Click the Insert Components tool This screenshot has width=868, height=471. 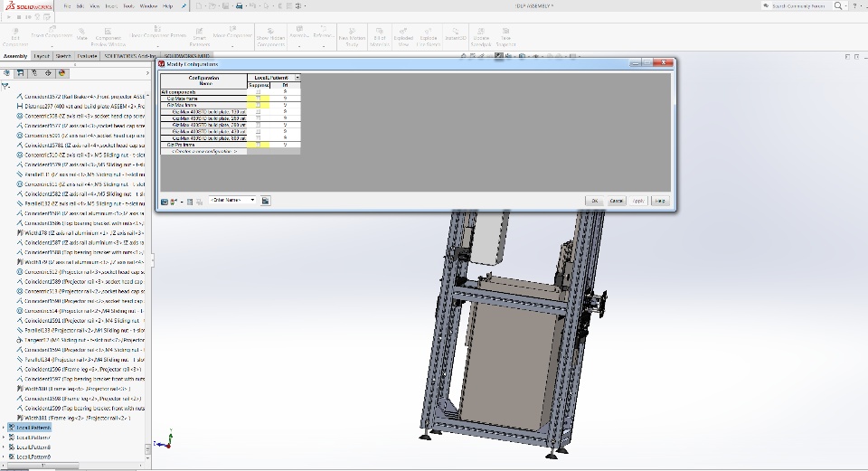point(52,33)
